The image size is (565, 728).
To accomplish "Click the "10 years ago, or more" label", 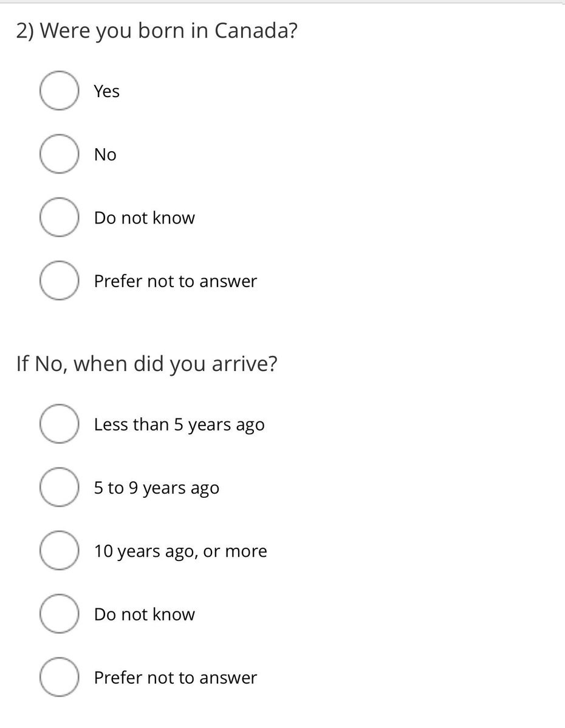I will pyautogui.click(x=180, y=551).
